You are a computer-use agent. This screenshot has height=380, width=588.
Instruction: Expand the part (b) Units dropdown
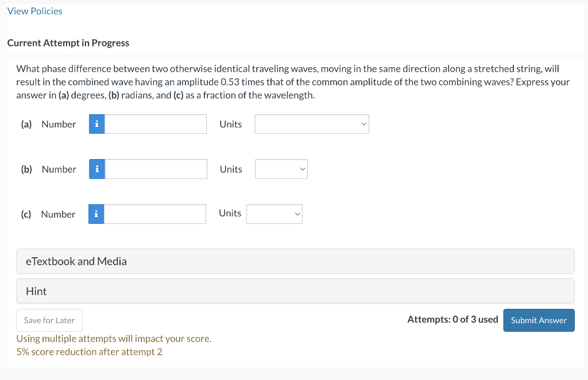point(281,169)
